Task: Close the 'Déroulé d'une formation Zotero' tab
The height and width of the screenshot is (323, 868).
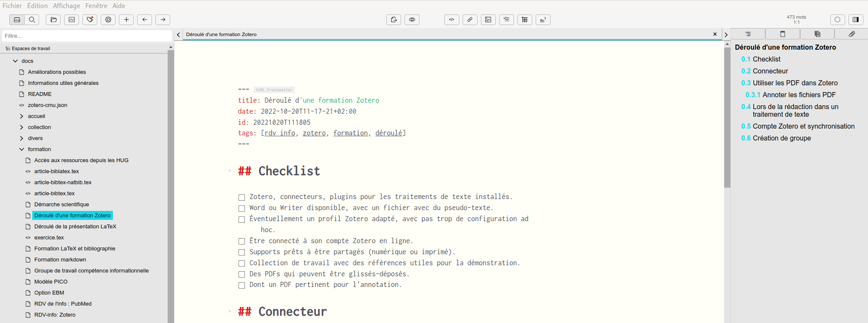Action: pyautogui.click(x=715, y=34)
